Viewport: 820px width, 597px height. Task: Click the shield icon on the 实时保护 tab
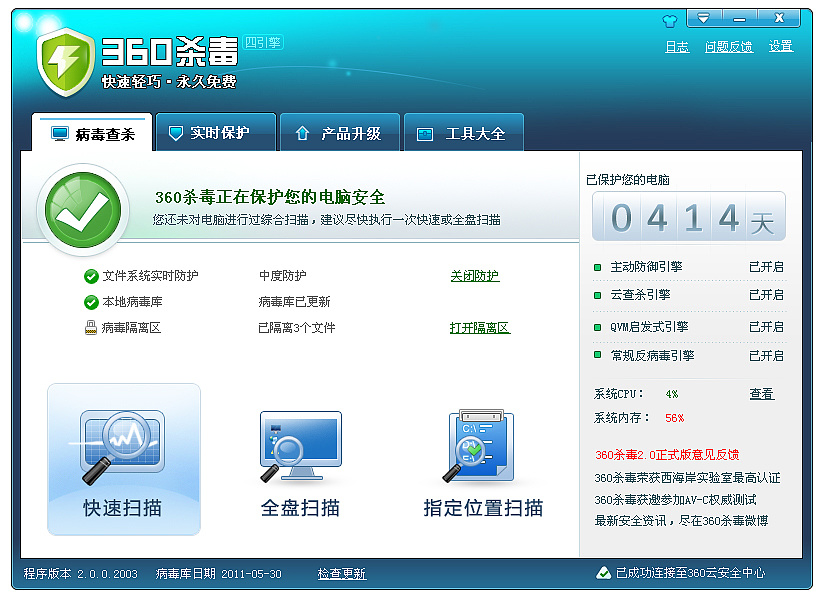click(172, 131)
